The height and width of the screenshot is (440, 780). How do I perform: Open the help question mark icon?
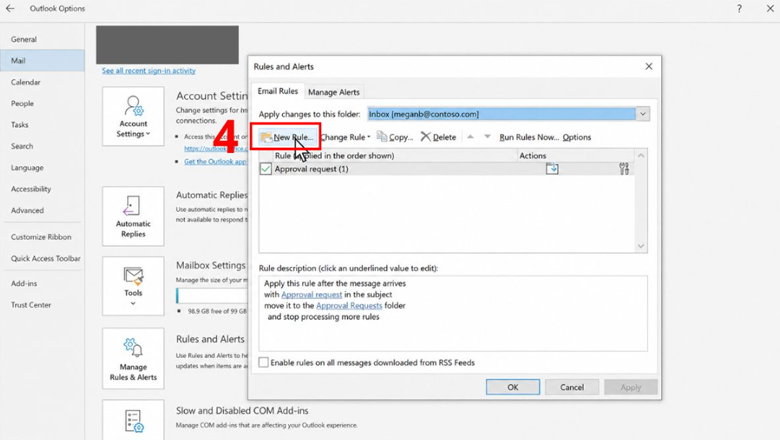point(739,8)
